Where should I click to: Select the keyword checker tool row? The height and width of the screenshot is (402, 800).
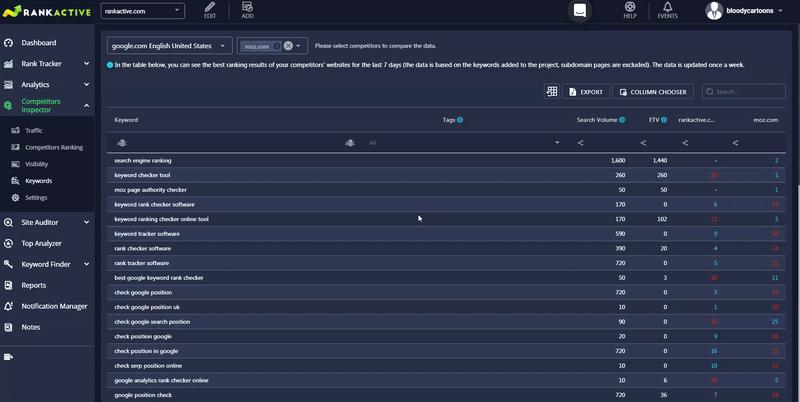[x=446, y=175]
